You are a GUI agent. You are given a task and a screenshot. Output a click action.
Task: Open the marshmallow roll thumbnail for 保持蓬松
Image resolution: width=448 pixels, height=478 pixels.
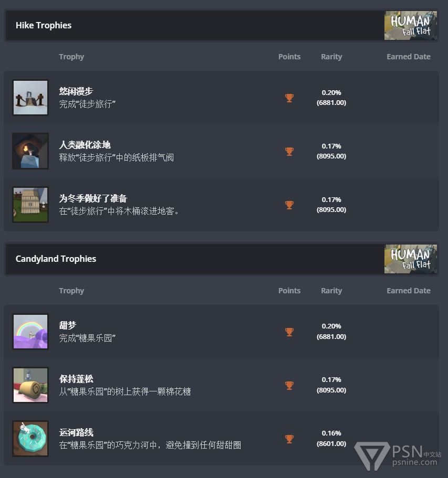click(x=30, y=385)
